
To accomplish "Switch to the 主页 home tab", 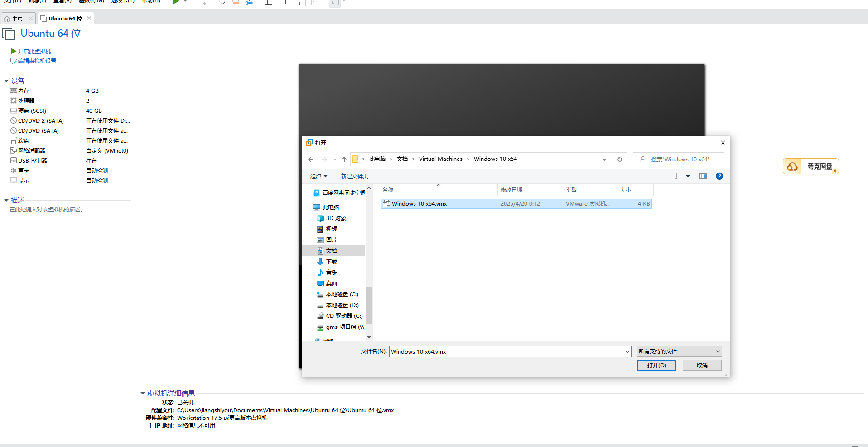I will pos(14,19).
